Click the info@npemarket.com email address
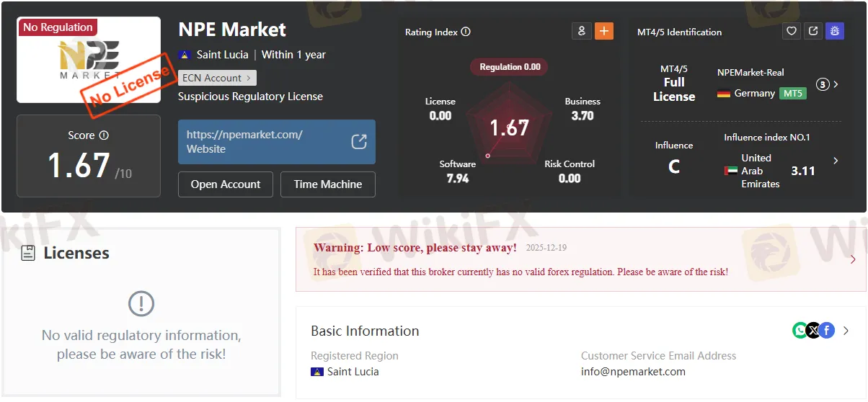 click(x=633, y=372)
